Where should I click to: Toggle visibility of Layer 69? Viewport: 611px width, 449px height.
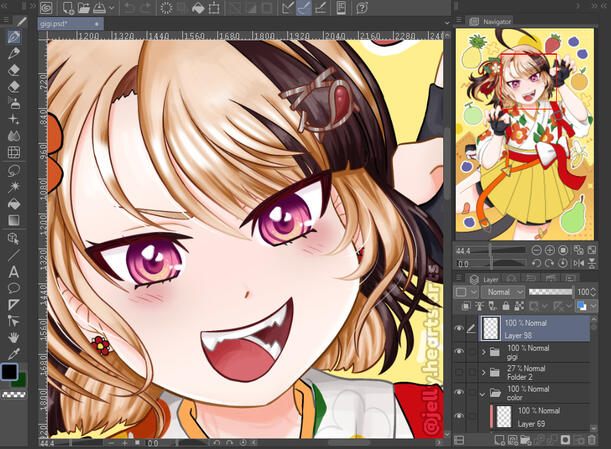(459, 416)
